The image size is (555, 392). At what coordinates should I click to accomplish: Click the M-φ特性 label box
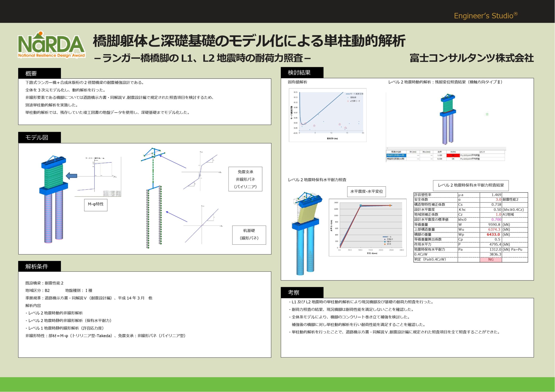(x=96, y=205)
